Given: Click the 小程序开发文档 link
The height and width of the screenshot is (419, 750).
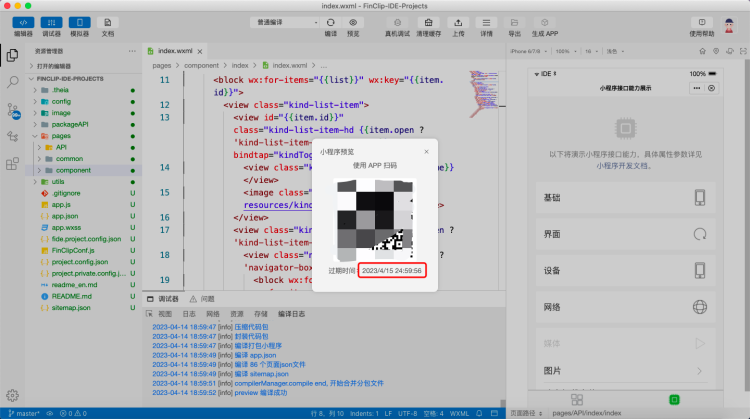Looking at the screenshot, I should (623, 166).
